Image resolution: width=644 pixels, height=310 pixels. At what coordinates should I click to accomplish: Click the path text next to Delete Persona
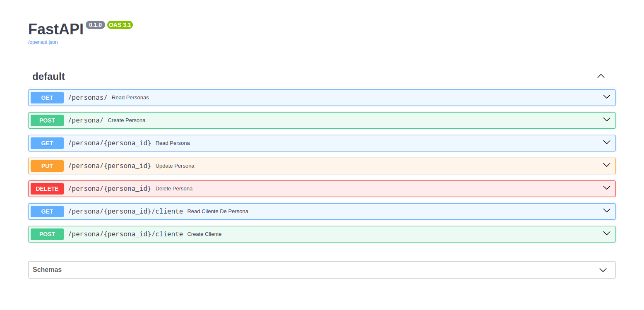[110, 189]
